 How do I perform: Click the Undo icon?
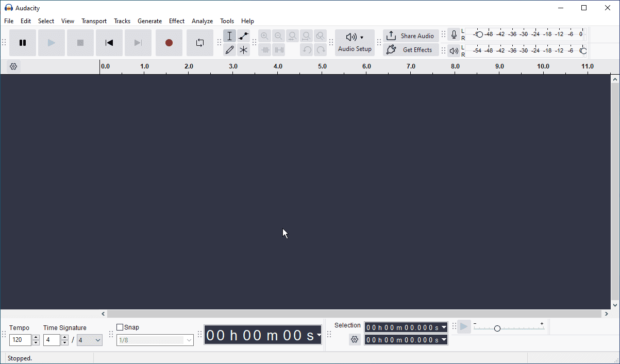[x=306, y=49]
